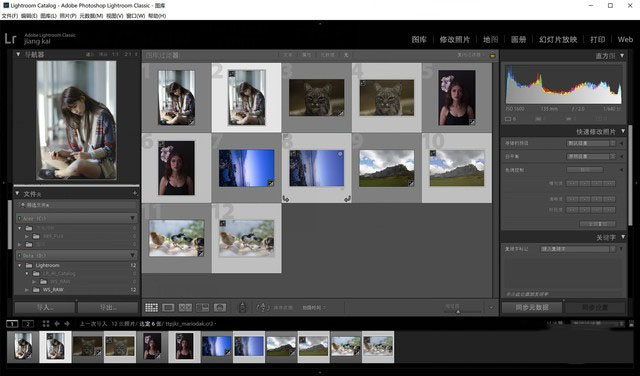Click the Sync Settings button

point(595,307)
